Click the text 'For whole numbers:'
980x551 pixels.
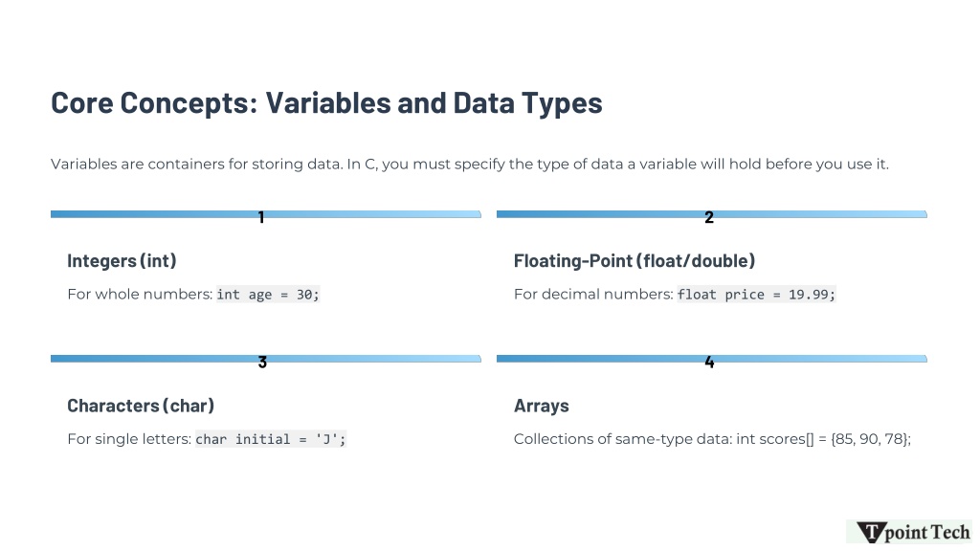coord(140,295)
